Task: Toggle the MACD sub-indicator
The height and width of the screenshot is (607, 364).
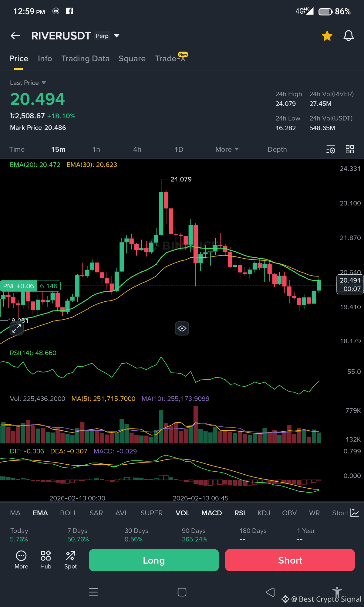Action: pyautogui.click(x=212, y=513)
